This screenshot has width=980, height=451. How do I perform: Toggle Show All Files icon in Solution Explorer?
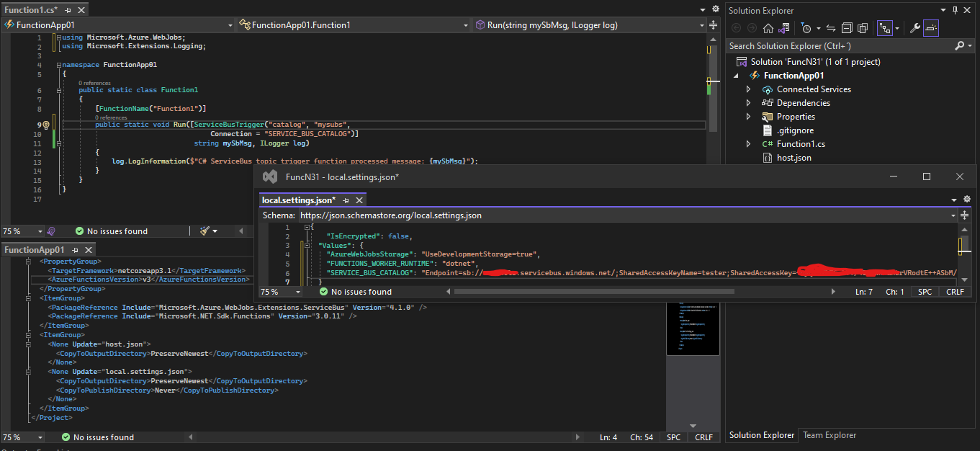[x=862, y=29]
